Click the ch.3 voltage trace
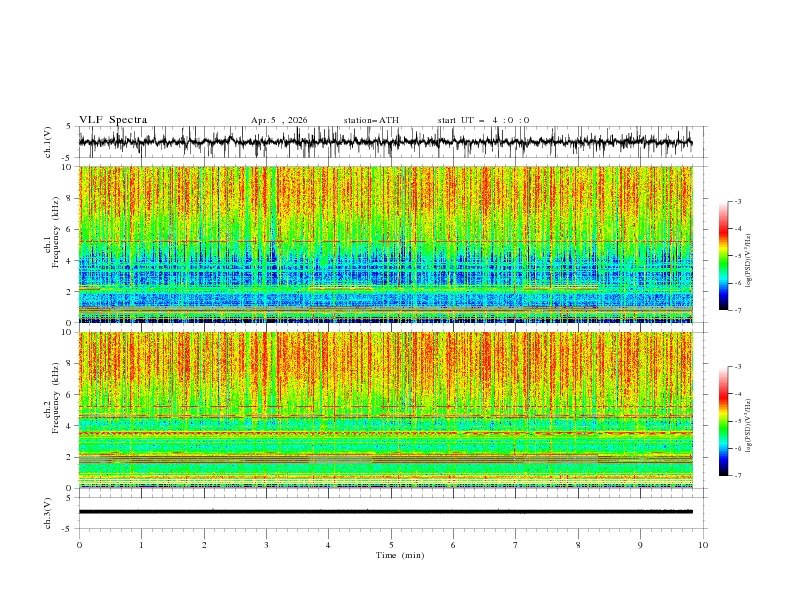This screenshot has width=792, height=612. (385, 512)
